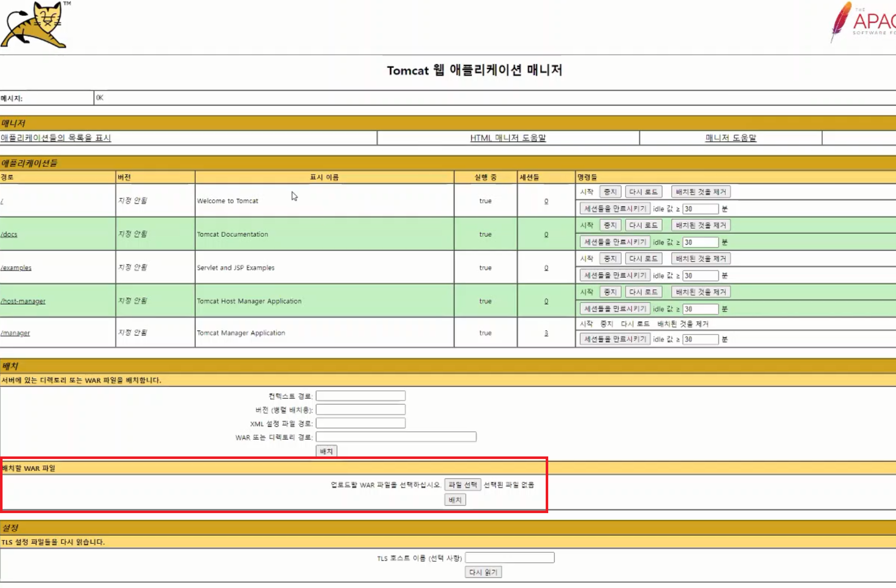Open the list applications link in Manager section
The image size is (896, 588).
click(56, 138)
